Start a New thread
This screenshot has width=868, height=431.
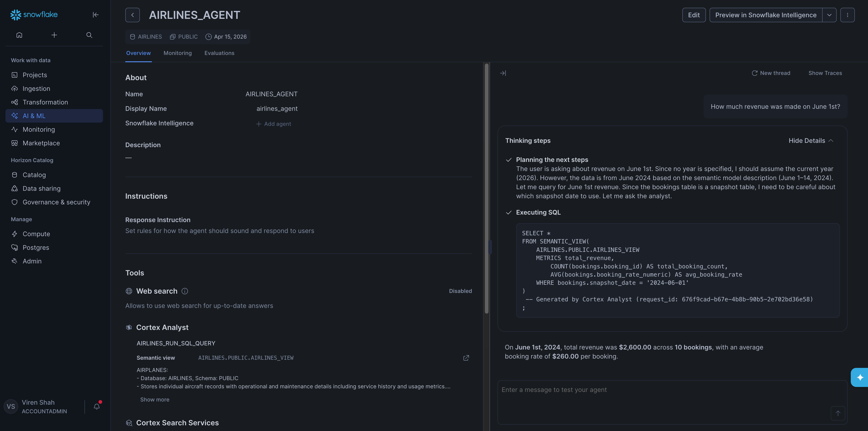(771, 73)
